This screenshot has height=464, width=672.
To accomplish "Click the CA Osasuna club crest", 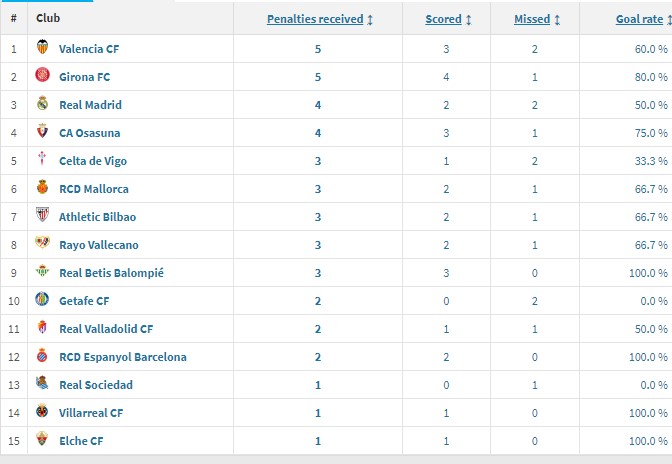I will tap(42, 131).
